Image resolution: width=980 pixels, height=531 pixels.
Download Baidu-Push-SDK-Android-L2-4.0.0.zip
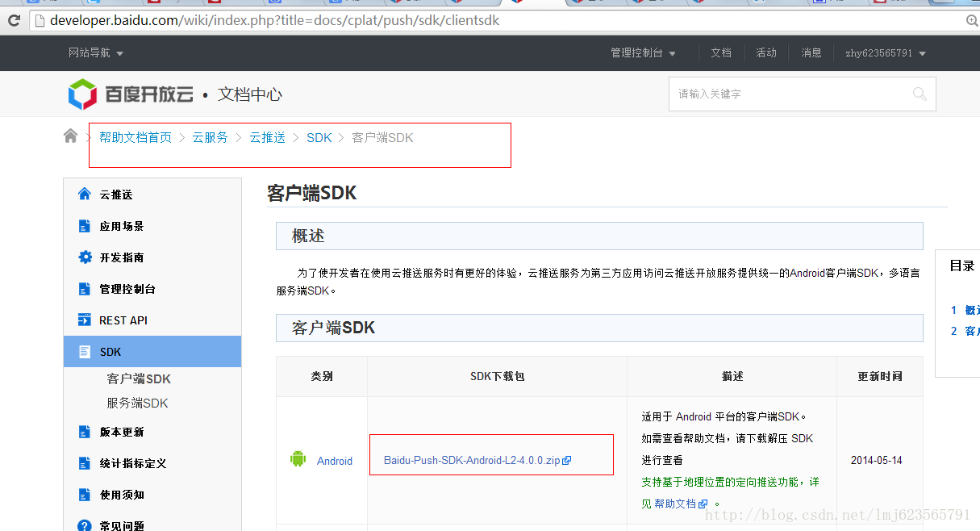point(472,460)
